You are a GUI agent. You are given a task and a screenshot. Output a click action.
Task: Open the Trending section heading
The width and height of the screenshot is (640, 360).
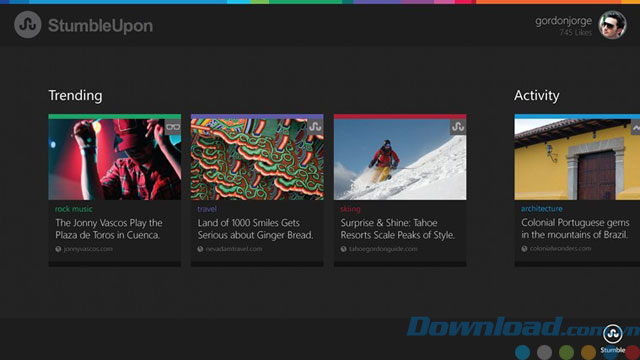tap(76, 96)
